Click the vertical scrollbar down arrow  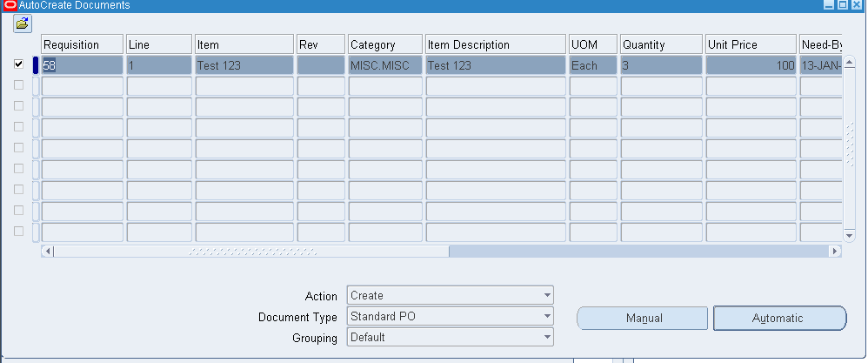(849, 236)
